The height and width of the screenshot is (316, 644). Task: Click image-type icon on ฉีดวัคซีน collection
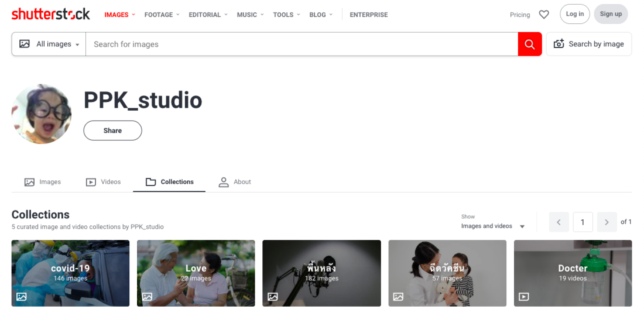[x=398, y=296]
